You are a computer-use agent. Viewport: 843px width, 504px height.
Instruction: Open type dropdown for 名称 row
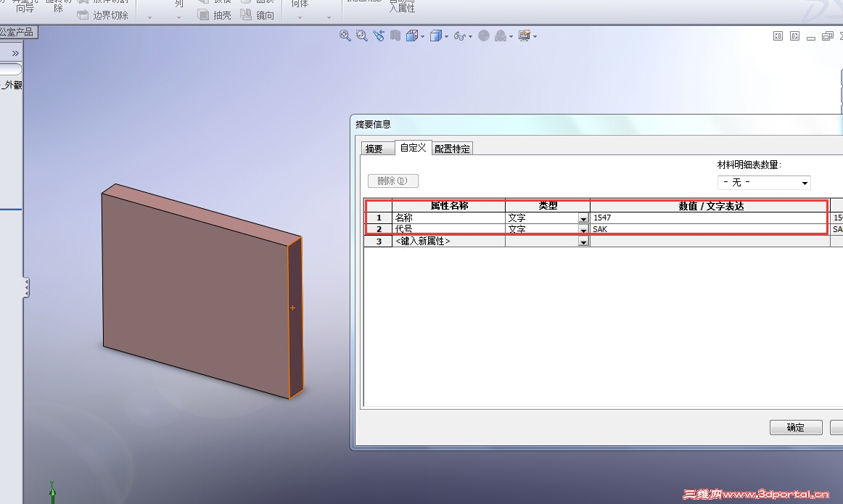click(583, 218)
